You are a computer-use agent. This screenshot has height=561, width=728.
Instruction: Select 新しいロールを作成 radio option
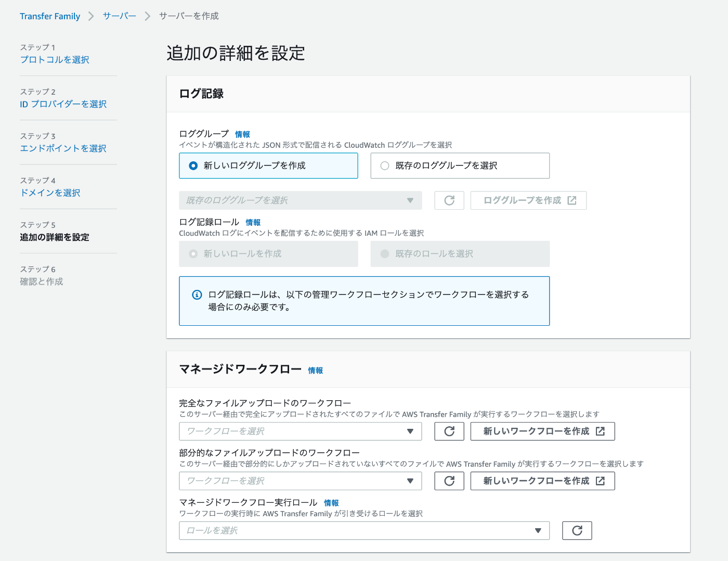(268, 254)
